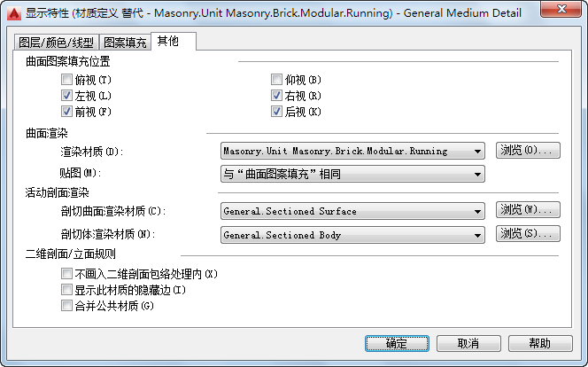This screenshot has height=367, width=588.
Task: Click 浏览(O) browse button for render material
Action: [x=528, y=150]
